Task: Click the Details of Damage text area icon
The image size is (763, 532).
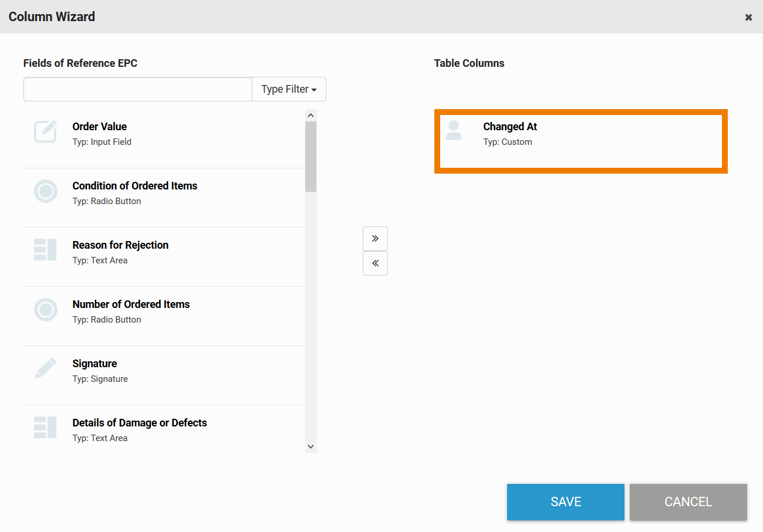Action: tap(46, 428)
